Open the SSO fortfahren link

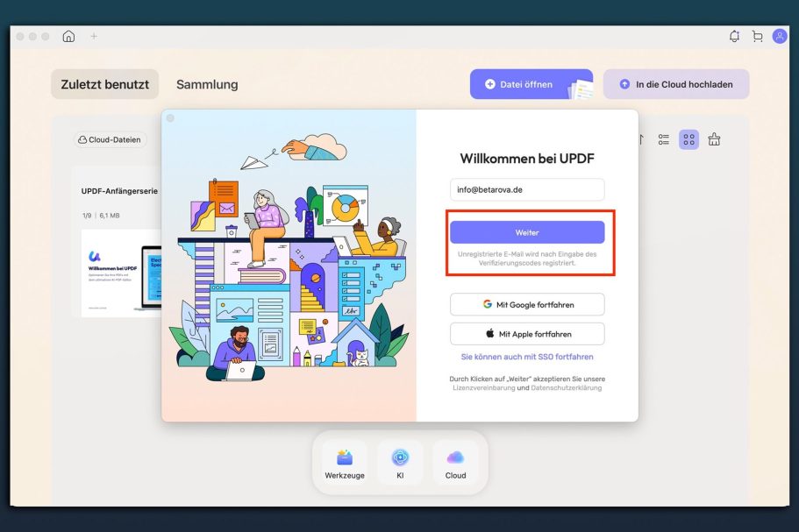point(527,357)
